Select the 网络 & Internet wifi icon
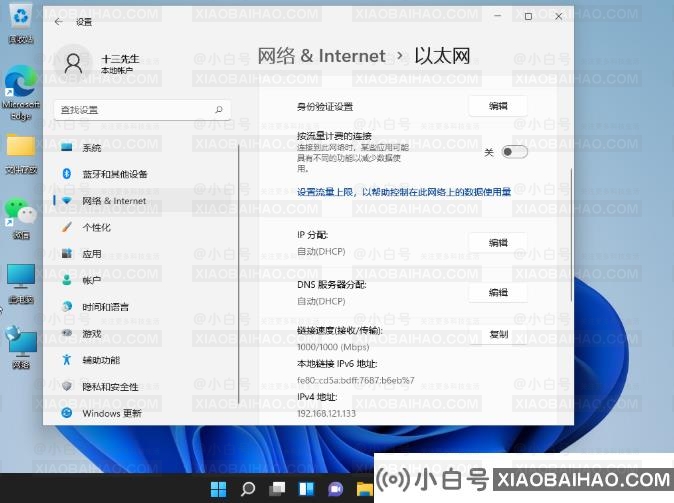 coord(67,200)
